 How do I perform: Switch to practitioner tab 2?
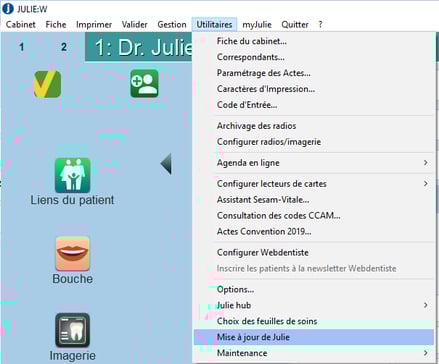click(64, 47)
